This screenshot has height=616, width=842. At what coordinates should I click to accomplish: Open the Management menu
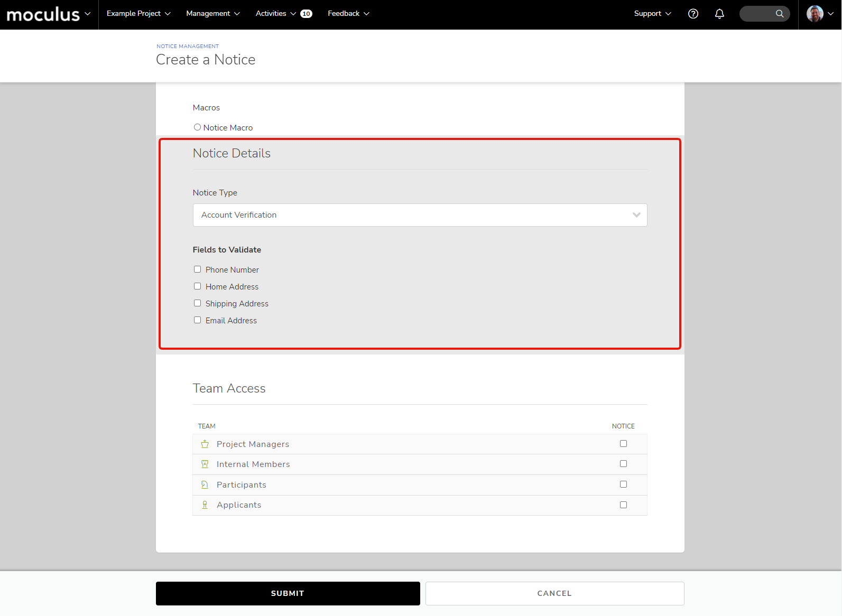tap(213, 14)
